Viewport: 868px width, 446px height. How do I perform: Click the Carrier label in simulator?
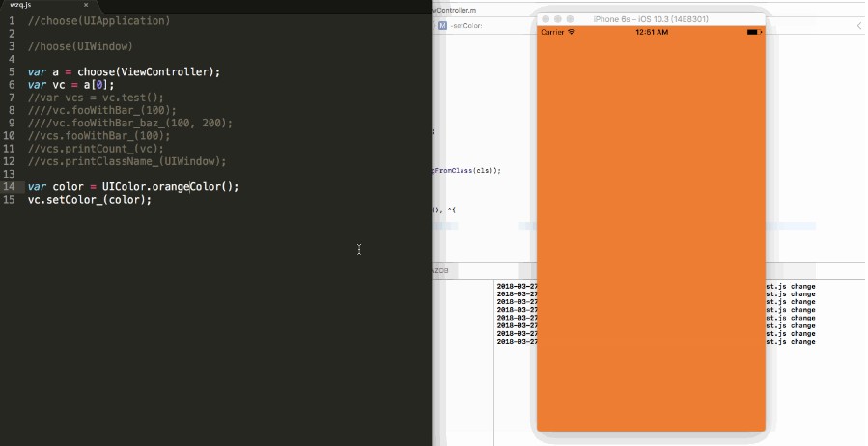tap(552, 32)
